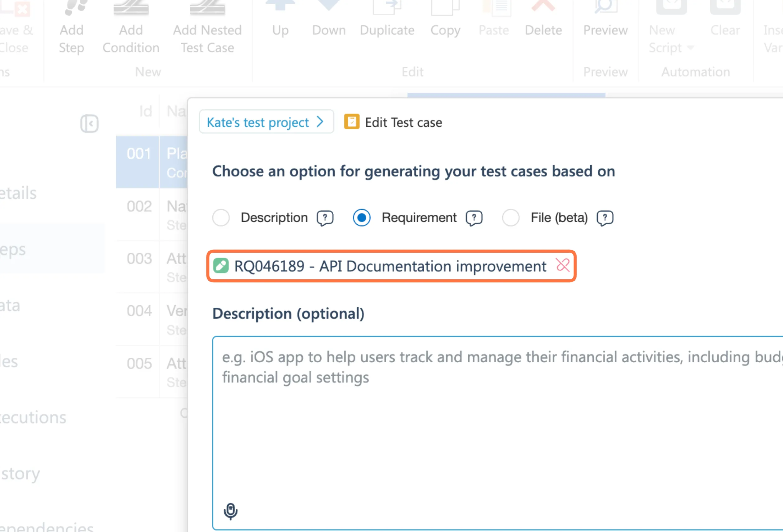Click help icon beside File (beta)

pyautogui.click(x=605, y=218)
